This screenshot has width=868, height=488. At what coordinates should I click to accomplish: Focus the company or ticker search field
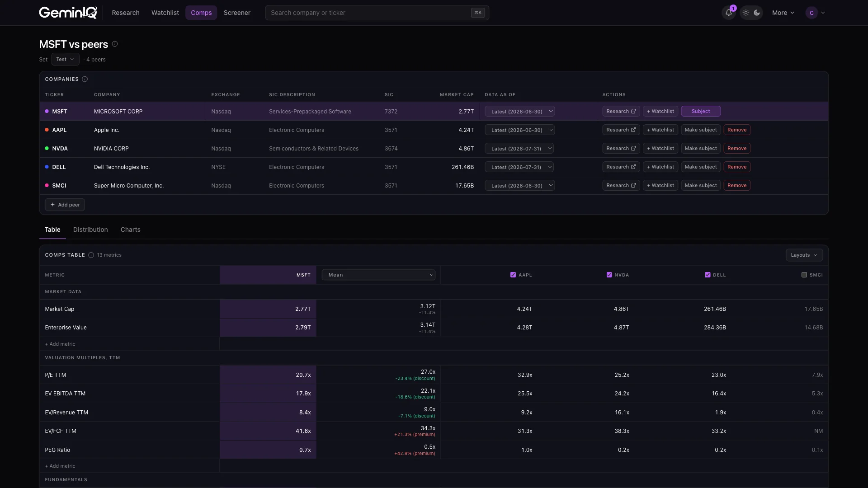(377, 13)
